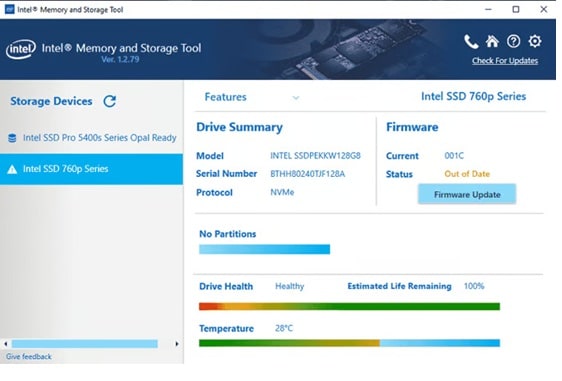Click the No Partitions capacity bar
Viewport: 562px width, 381px height.
[265, 249]
